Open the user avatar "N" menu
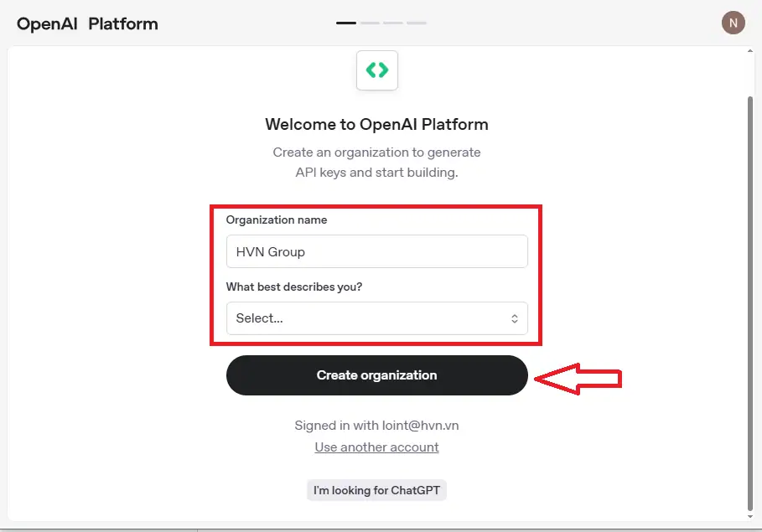The image size is (762, 532). click(x=733, y=23)
